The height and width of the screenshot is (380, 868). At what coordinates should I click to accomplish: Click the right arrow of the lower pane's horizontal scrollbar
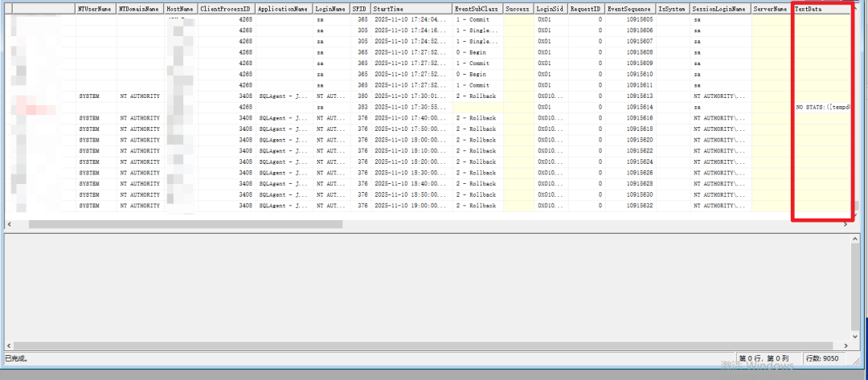click(x=845, y=345)
